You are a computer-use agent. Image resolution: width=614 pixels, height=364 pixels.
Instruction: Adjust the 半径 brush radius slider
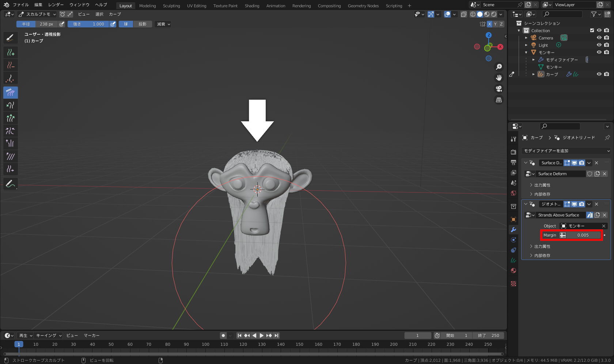37,24
